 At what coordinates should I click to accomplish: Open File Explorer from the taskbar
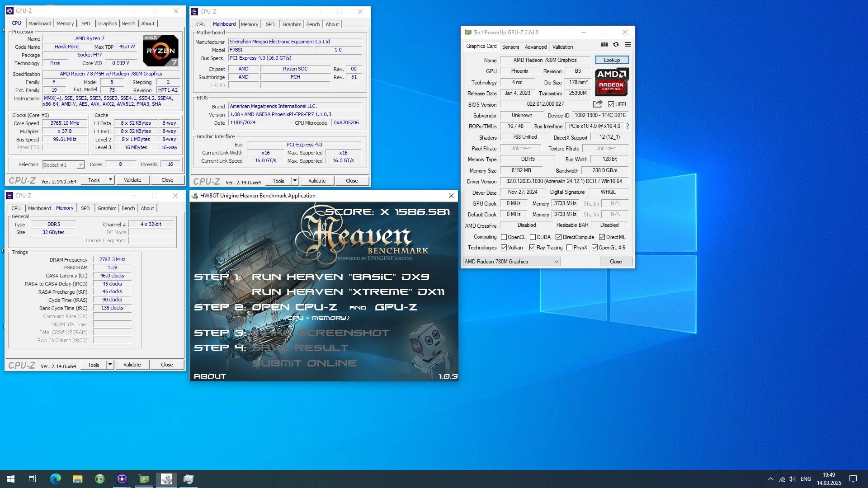tap(77, 479)
